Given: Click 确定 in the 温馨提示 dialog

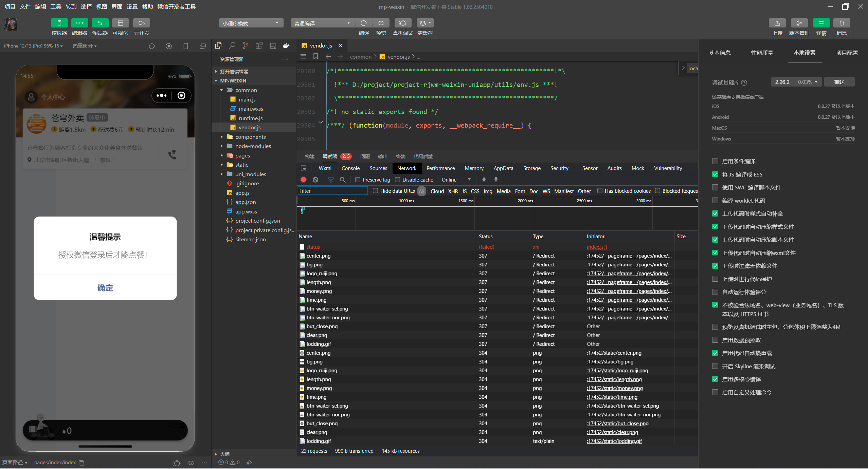Looking at the screenshot, I should pyautogui.click(x=105, y=288).
